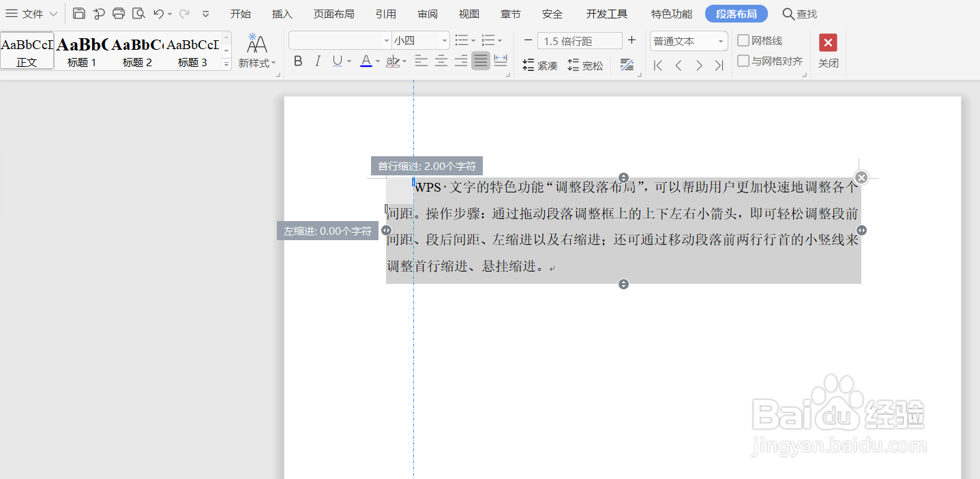Click the numbered list icon
Viewport: 980px width, 479px height.
[x=488, y=41]
